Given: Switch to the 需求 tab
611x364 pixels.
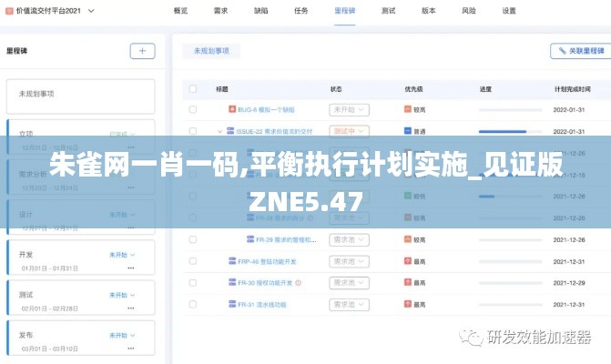Looking at the screenshot, I should click(220, 11).
